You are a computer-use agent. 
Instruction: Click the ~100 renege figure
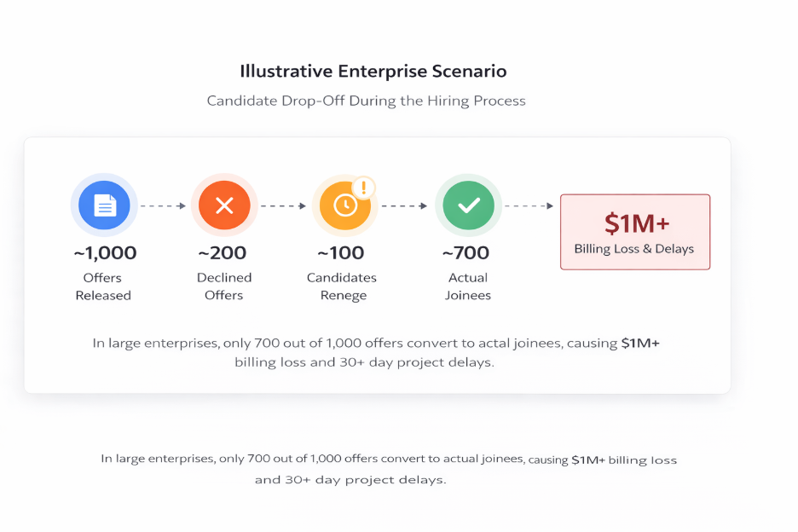pos(341,253)
